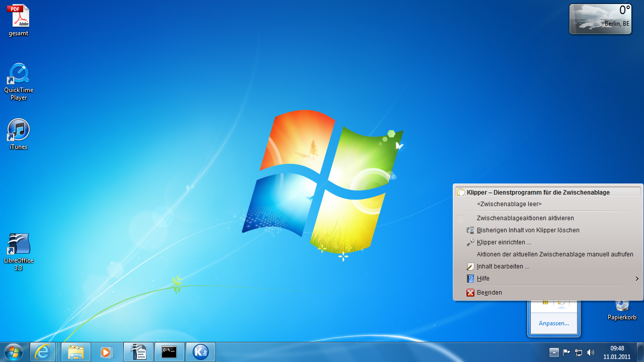This screenshot has width=644, height=362.
Task: Open the Action Center flag icon
Action: (566, 352)
